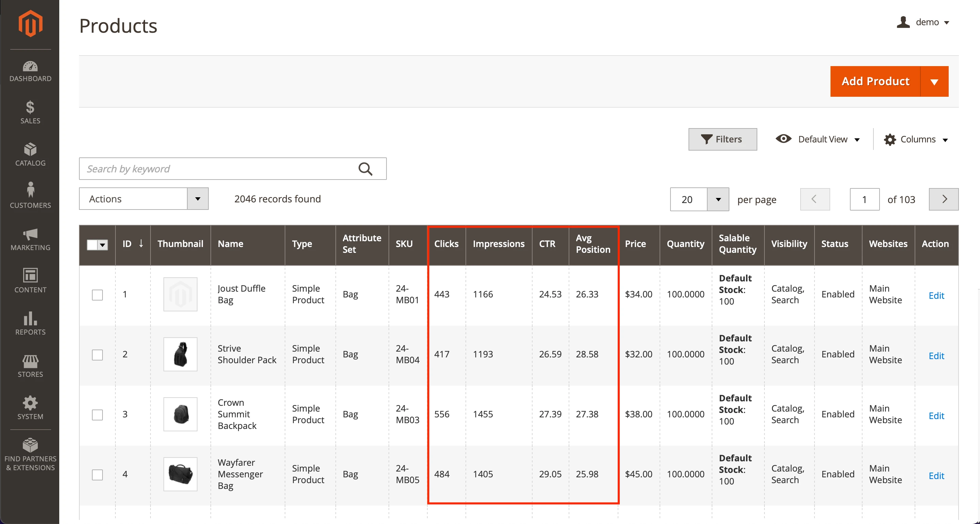Open the select-all dropdown arrow in header
The image size is (980, 524).
click(x=103, y=245)
